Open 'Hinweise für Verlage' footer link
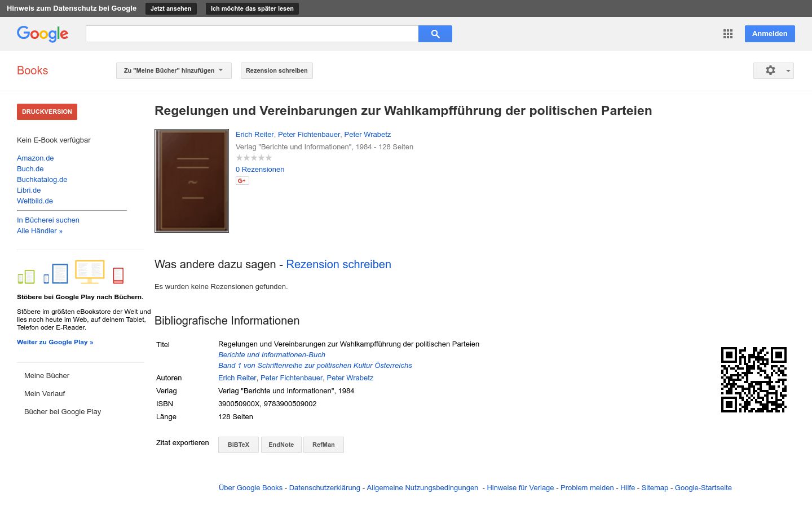The width and height of the screenshot is (812, 524). click(520, 488)
